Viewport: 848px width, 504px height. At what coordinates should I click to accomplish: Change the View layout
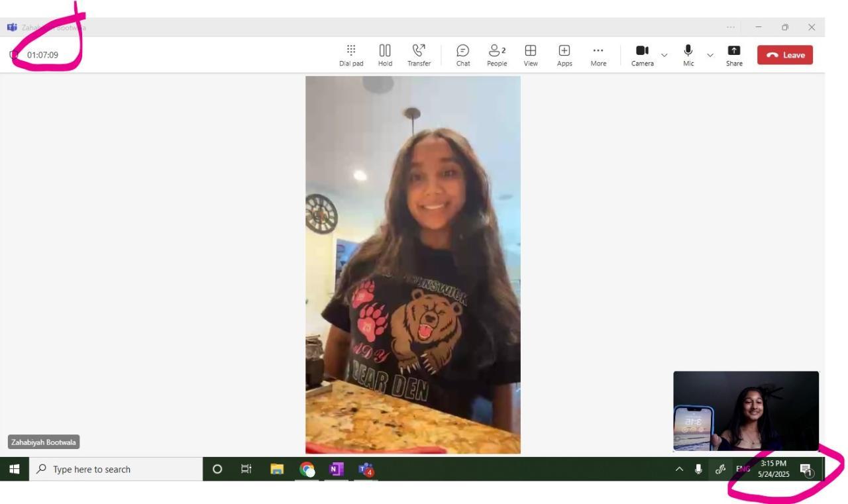pyautogui.click(x=531, y=56)
